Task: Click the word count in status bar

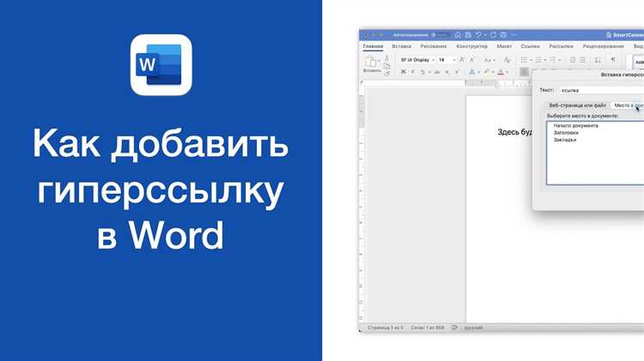Action: click(428, 328)
